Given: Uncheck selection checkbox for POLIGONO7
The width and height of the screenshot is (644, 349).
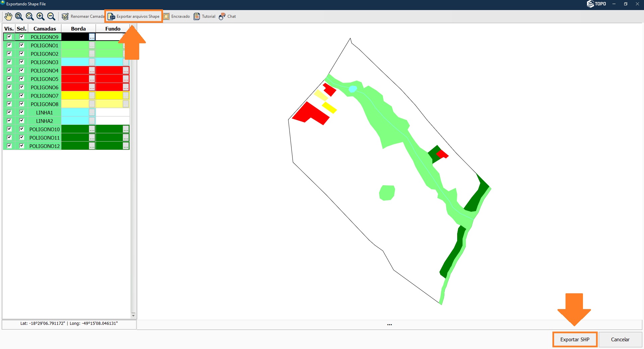Looking at the screenshot, I should (x=22, y=96).
